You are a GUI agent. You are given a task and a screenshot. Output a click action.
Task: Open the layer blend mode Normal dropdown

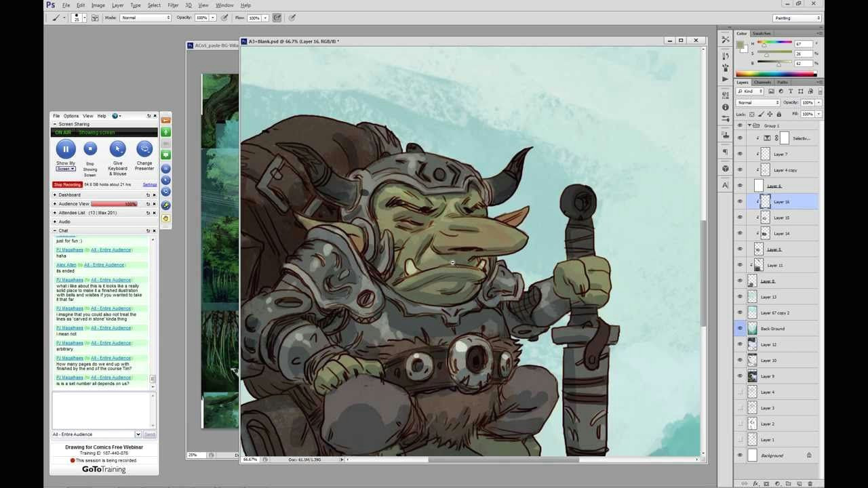[x=758, y=102]
